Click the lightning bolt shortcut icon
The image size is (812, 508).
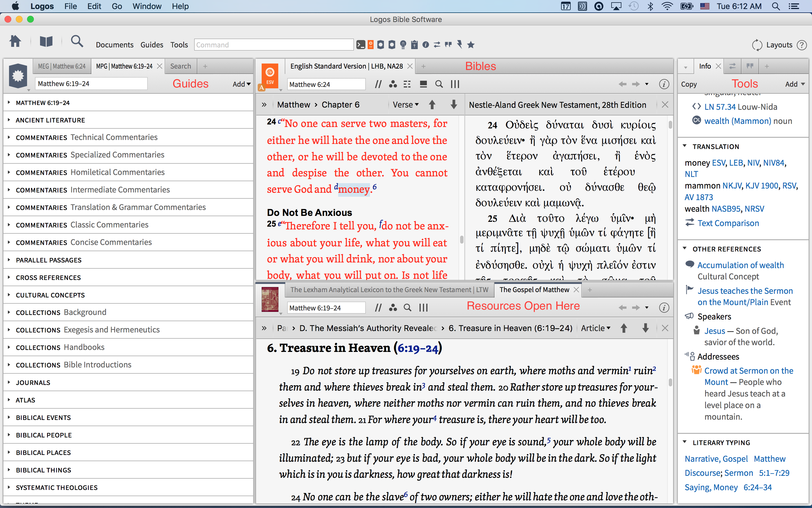tap(459, 44)
